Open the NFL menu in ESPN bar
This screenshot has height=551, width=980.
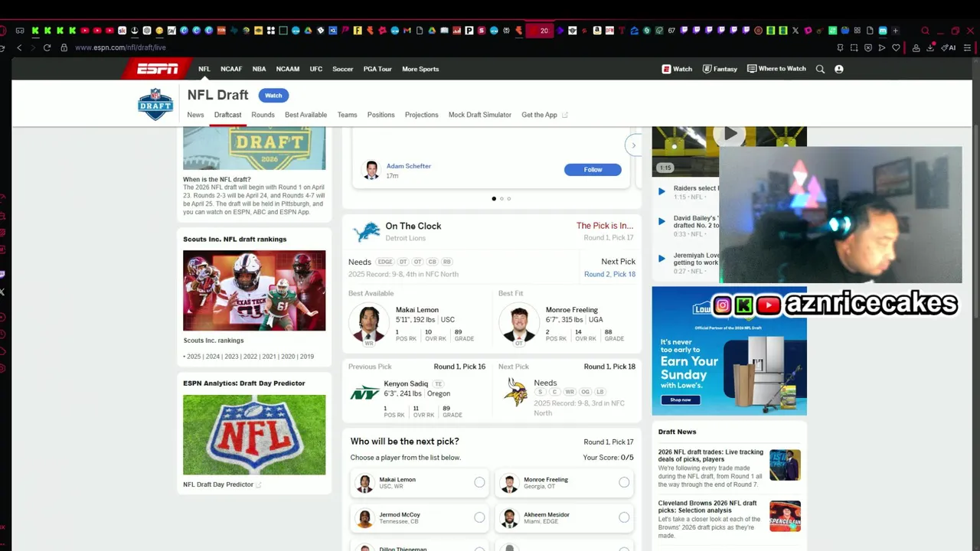204,69
